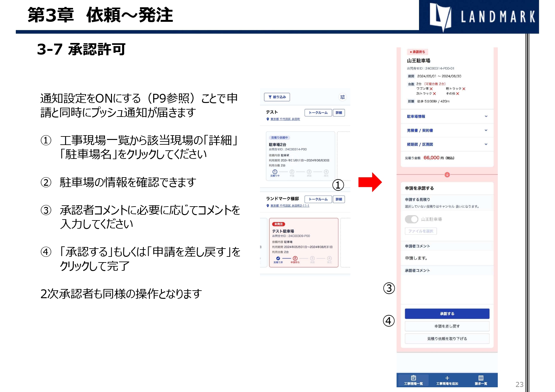Switch to 請求一覧 bottom tab
555x392 pixels.
(481, 380)
